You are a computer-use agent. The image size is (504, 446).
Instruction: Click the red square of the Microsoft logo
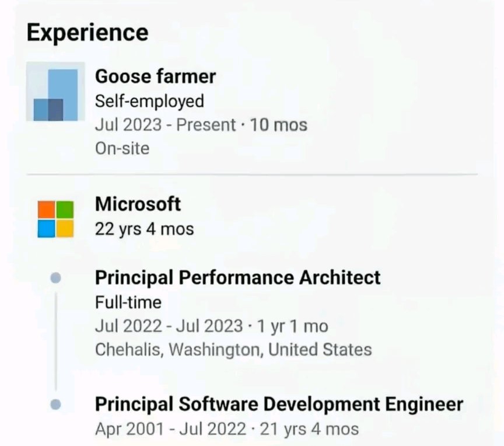(46, 210)
